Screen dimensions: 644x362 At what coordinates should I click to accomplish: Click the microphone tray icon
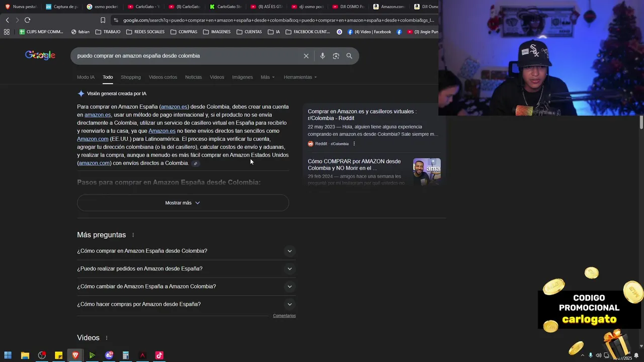pyautogui.click(x=591, y=355)
